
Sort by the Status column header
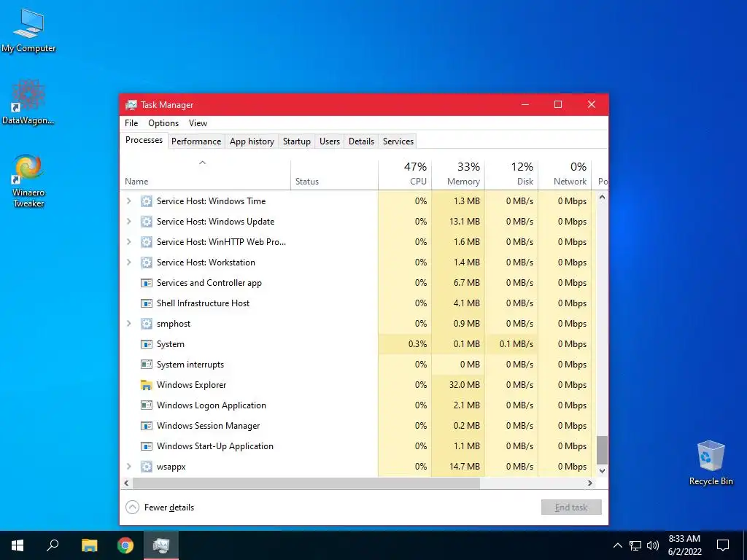click(334, 174)
